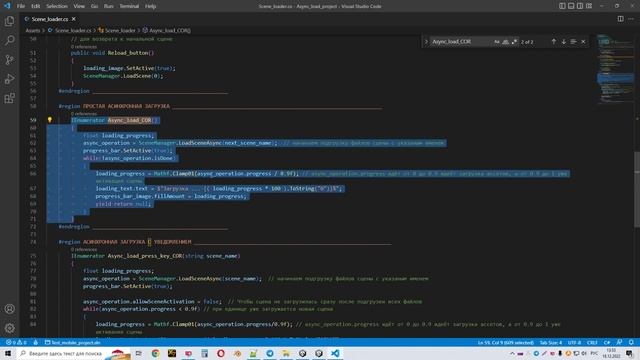The width and height of the screenshot is (640, 360).
Task: Open the Explorer view in activity bar
Action: point(9,21)
